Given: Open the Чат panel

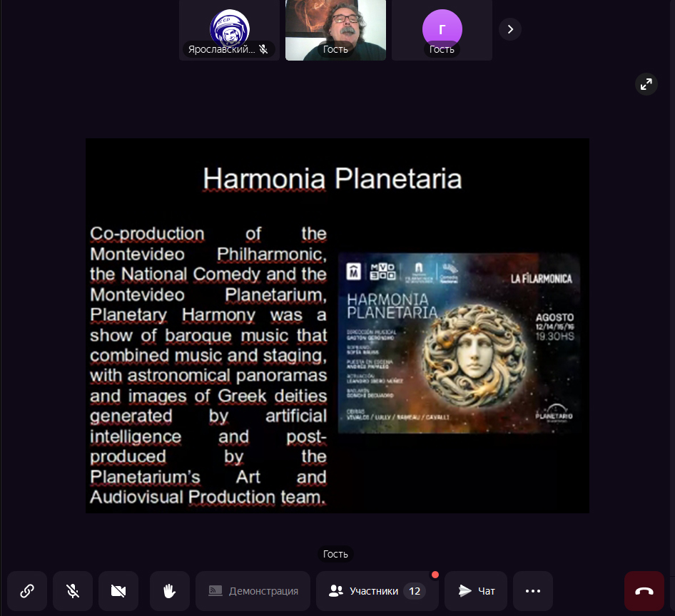Looking at the screenshot, I should coord(476,591).
